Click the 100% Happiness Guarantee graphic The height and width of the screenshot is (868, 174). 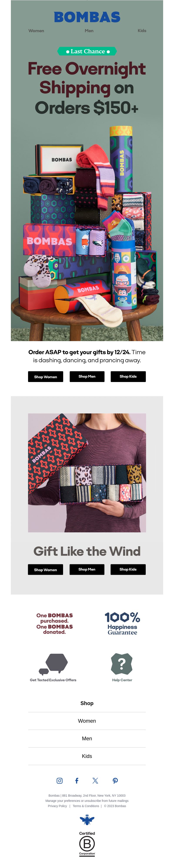coord(122,623)
